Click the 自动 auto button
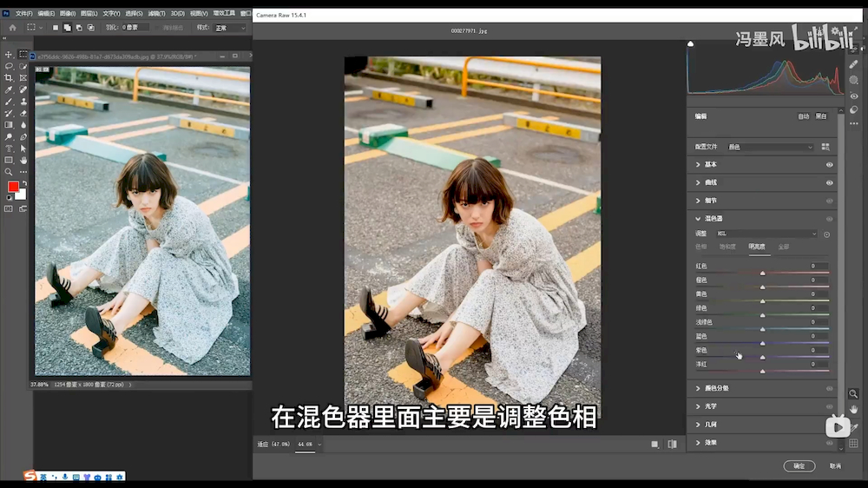The image size is (868, 488). pos(803,116)
